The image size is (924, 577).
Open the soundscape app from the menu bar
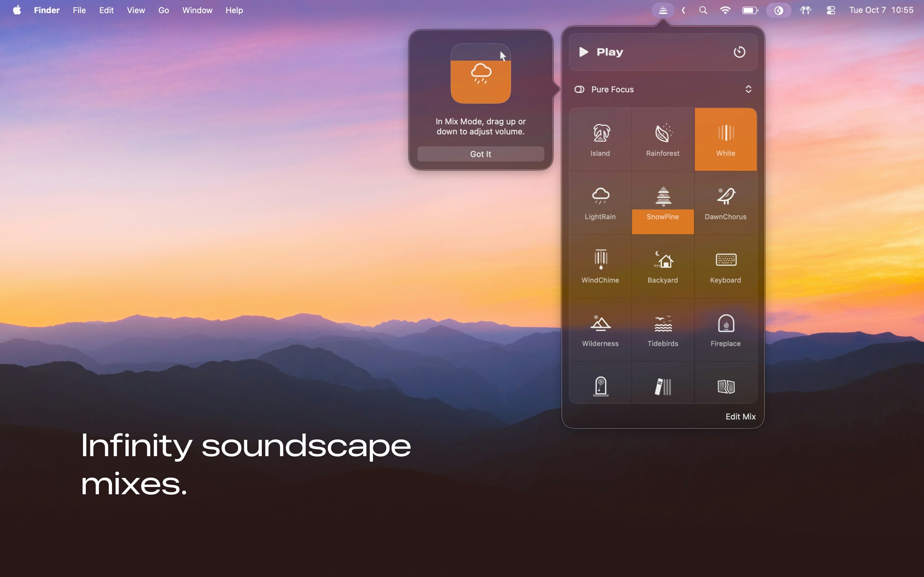tap(663, 10)
